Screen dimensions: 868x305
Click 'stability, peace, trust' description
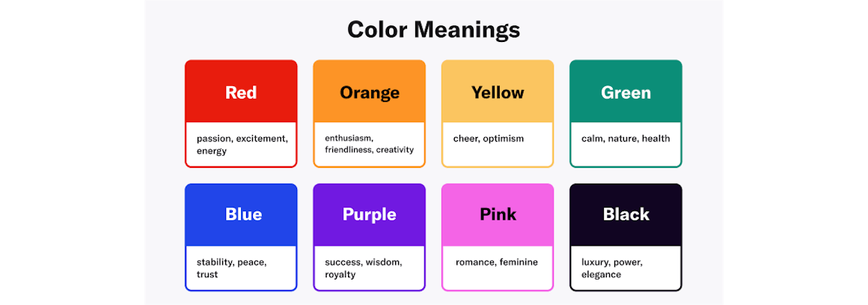tap(231, 268)
